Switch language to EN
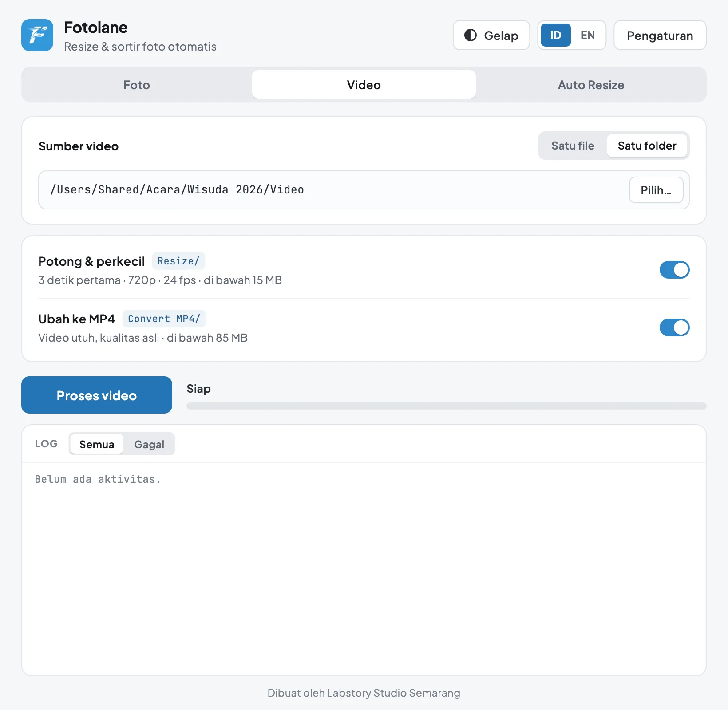The width and height of the screenshot is (728, 710). tap(588, 35)
